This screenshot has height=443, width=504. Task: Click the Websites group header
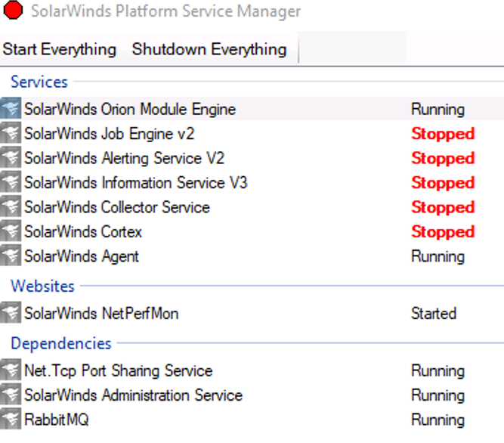tap(42, 286)
